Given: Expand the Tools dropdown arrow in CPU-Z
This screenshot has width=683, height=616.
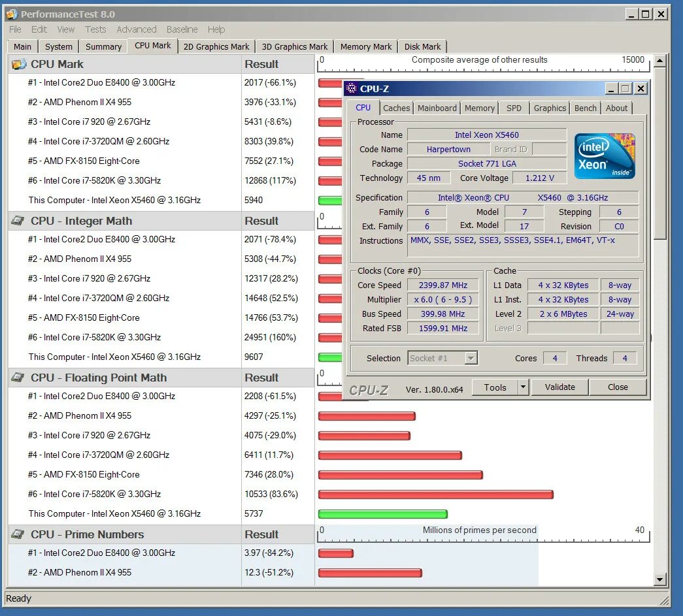Looking at the screenshot, I should pyautogui.click(x=523, y=387).
